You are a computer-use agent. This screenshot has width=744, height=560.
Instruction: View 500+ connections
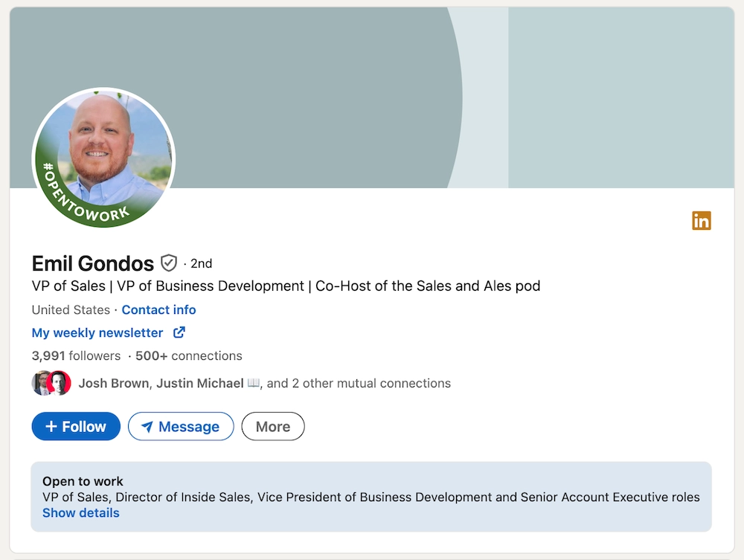pyautogui.click(x=188, y=355)
